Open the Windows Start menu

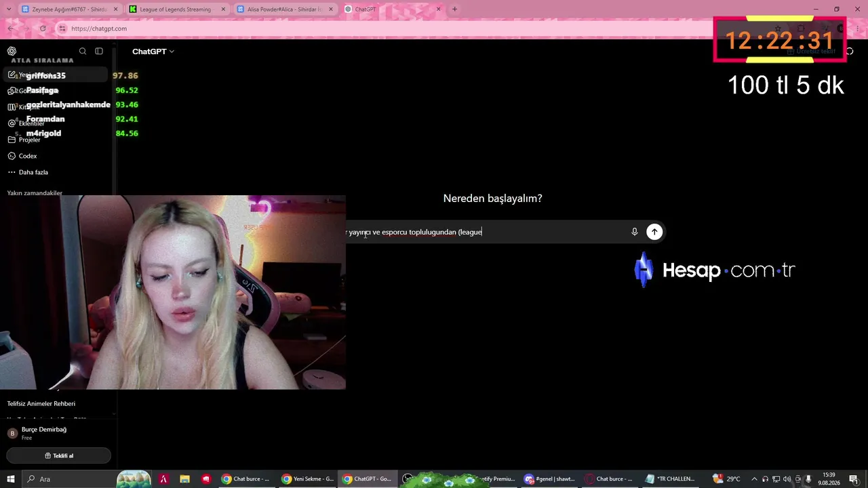click(x=10, y=479)
